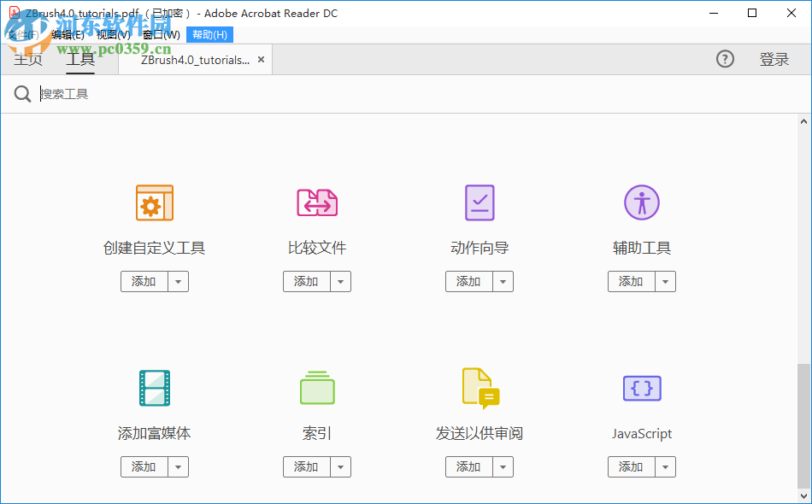Open the 动作向导 (Action Wizard) icon
812x504 pixels.
coord(479,202)
